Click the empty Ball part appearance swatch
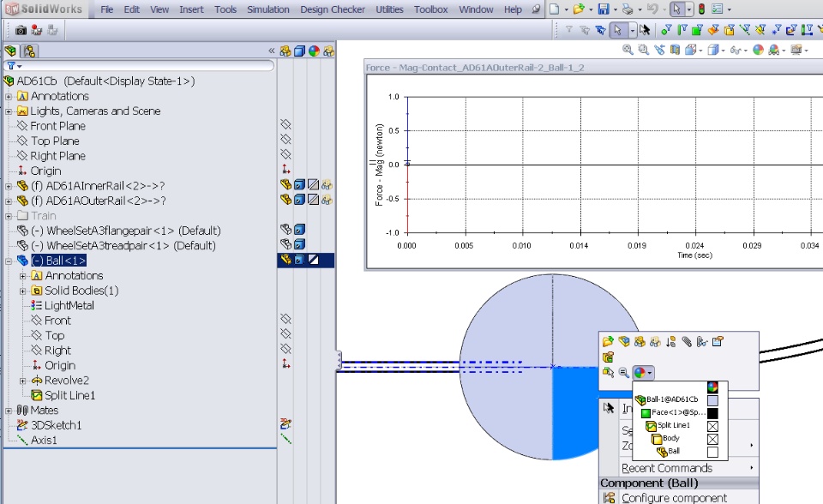 tap(712, 452)
